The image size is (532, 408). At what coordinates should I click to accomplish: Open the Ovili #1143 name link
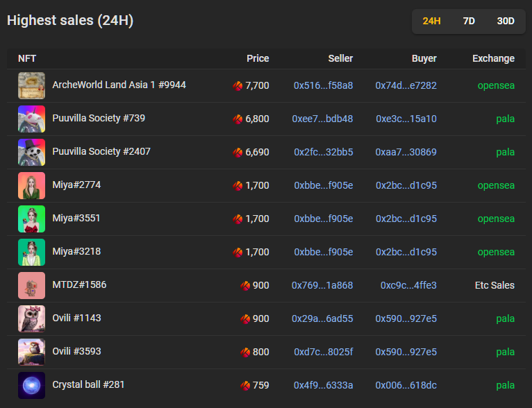coord(76,318)
